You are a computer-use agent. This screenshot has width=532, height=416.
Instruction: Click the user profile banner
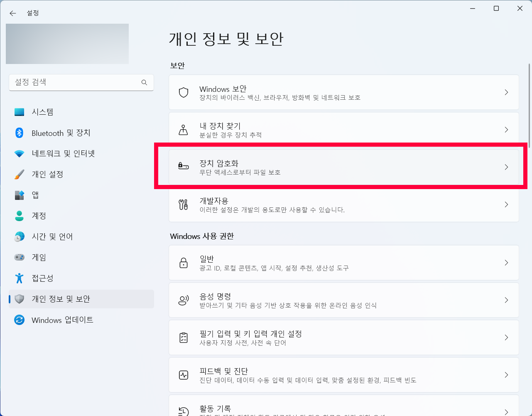(x=67, y=44)
